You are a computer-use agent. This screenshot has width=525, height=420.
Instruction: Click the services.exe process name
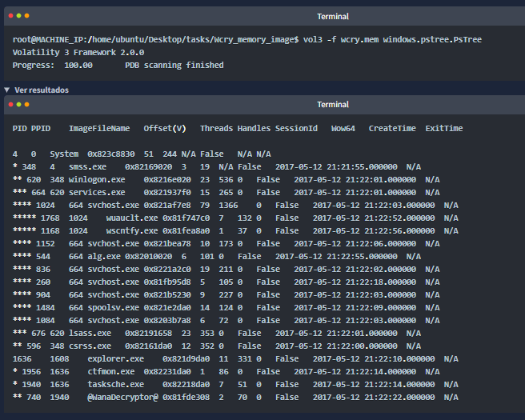tap(97, 192)
